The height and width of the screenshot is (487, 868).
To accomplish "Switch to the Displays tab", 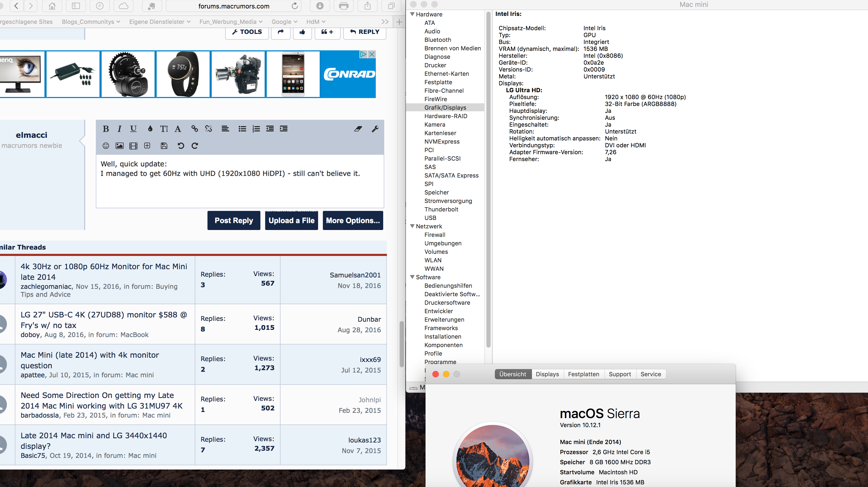I will (547, 374).
